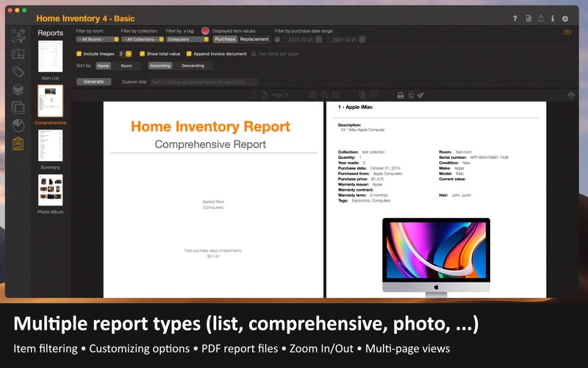
Task: Set displayed values to Purchase
Action: click(225, 39)
